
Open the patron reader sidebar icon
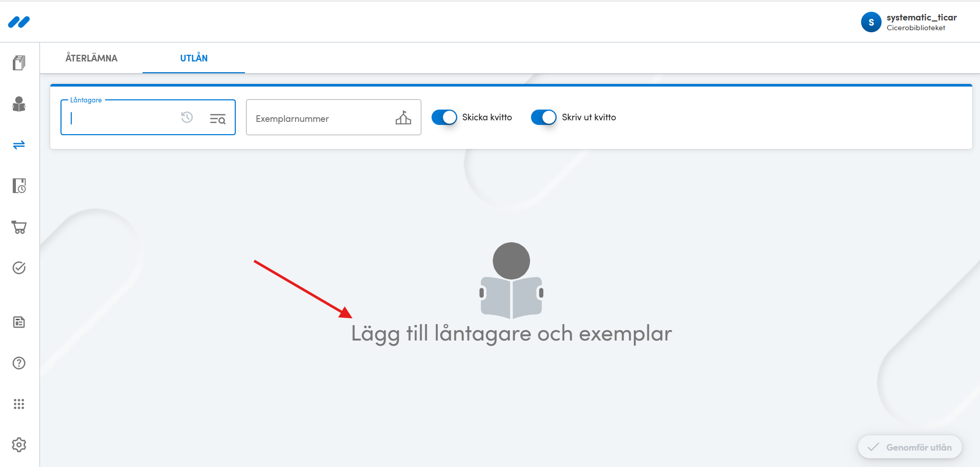click(19, 104)
